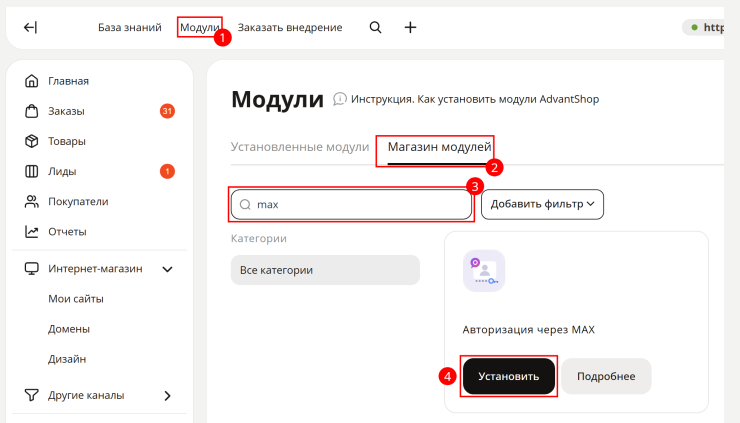The width and height of the screenshot is (740, 423).
Task: Click Покупатели text in sidebar
Action: pos(78,202)
